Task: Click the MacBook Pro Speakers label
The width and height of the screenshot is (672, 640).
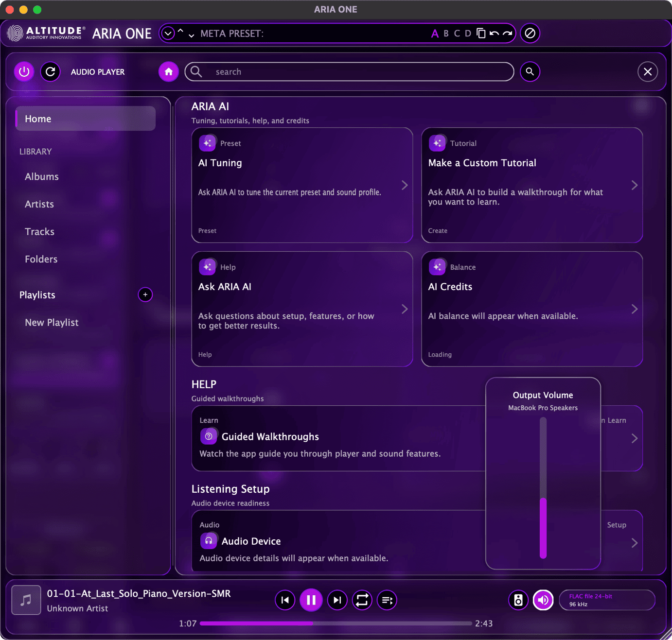Action: tap(543, 408)
